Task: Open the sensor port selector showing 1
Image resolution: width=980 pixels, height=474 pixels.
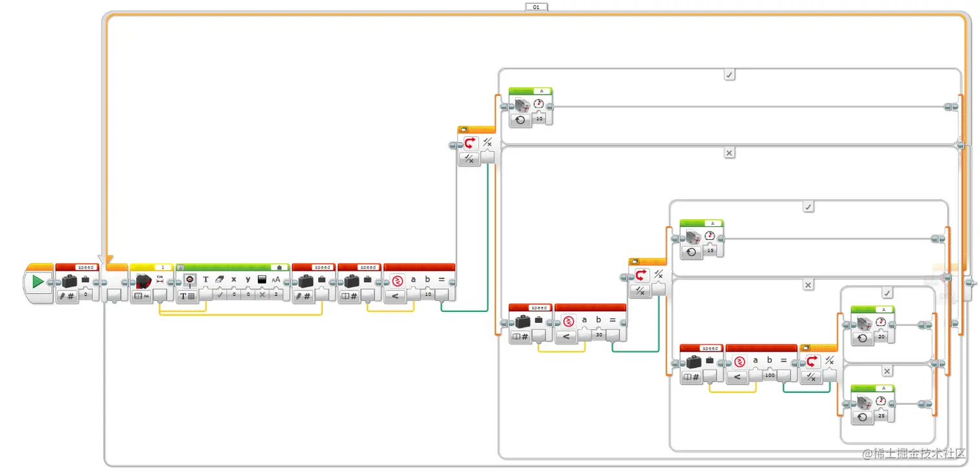Action: pos(163,267)
